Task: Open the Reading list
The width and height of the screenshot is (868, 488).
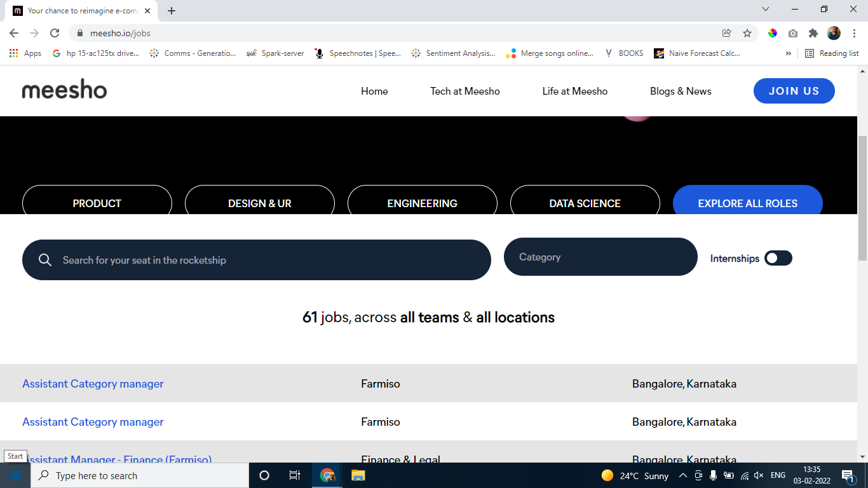Action: click(832, 53)
